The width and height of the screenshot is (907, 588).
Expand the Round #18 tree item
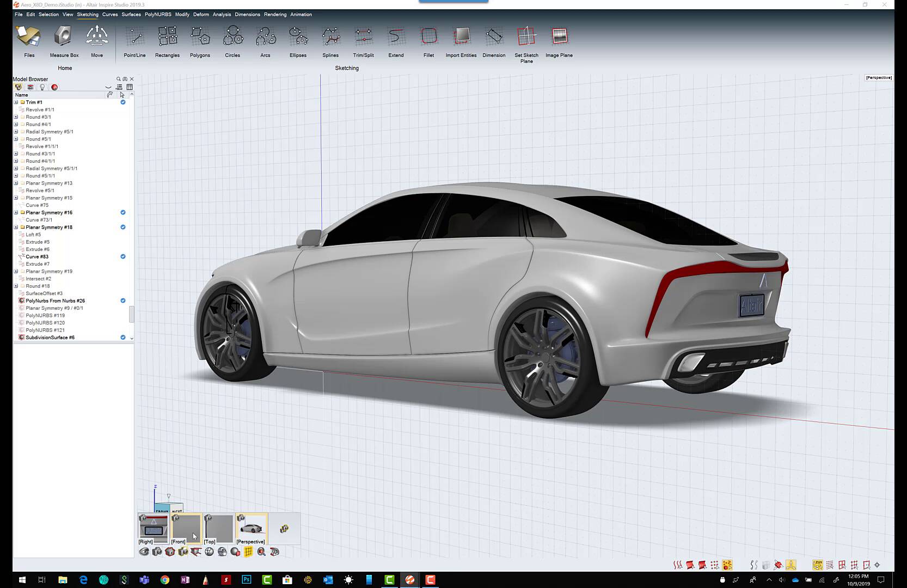click(x=16, y=286)
